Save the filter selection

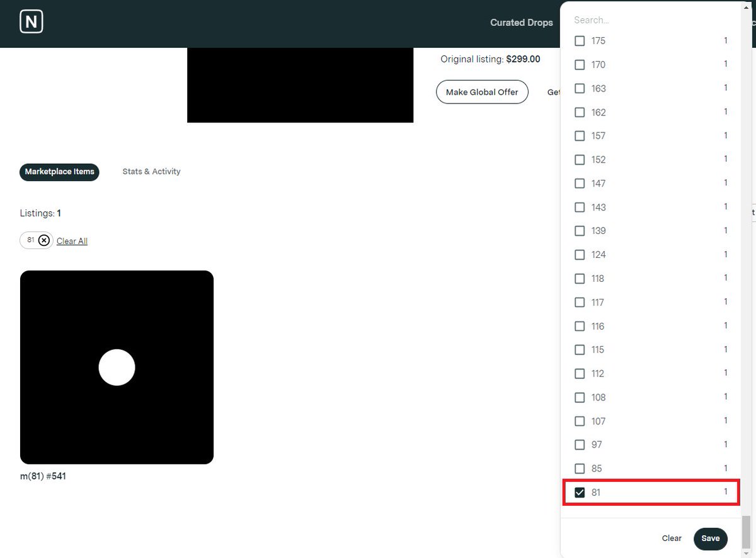(711, 538)
